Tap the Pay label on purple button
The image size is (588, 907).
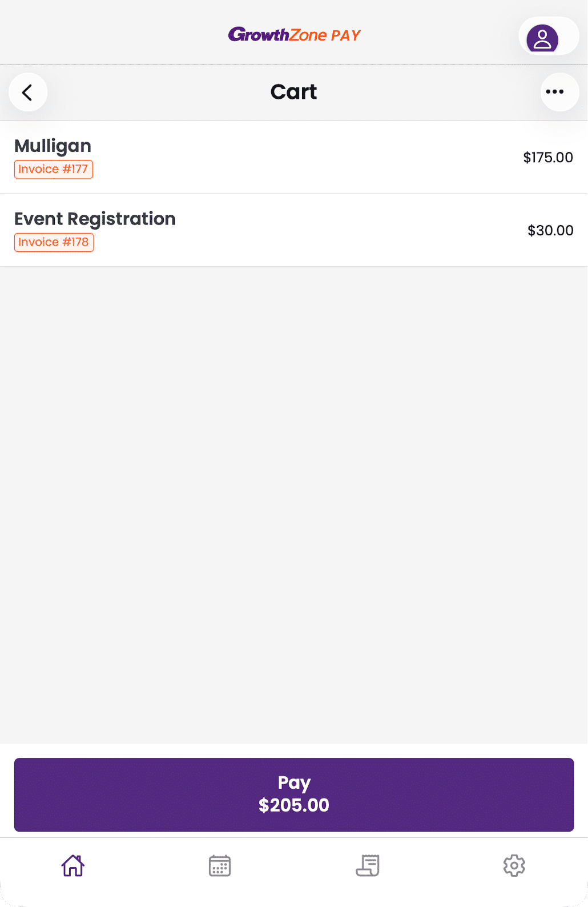[293, 782]
